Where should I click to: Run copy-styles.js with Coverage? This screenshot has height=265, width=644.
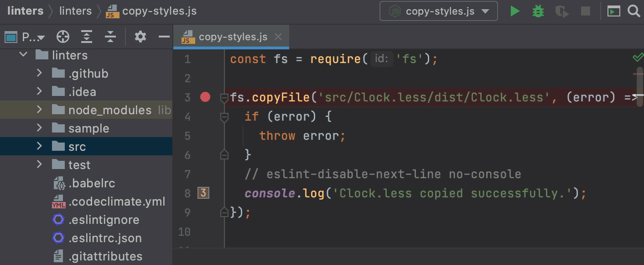tap(561, 11)
